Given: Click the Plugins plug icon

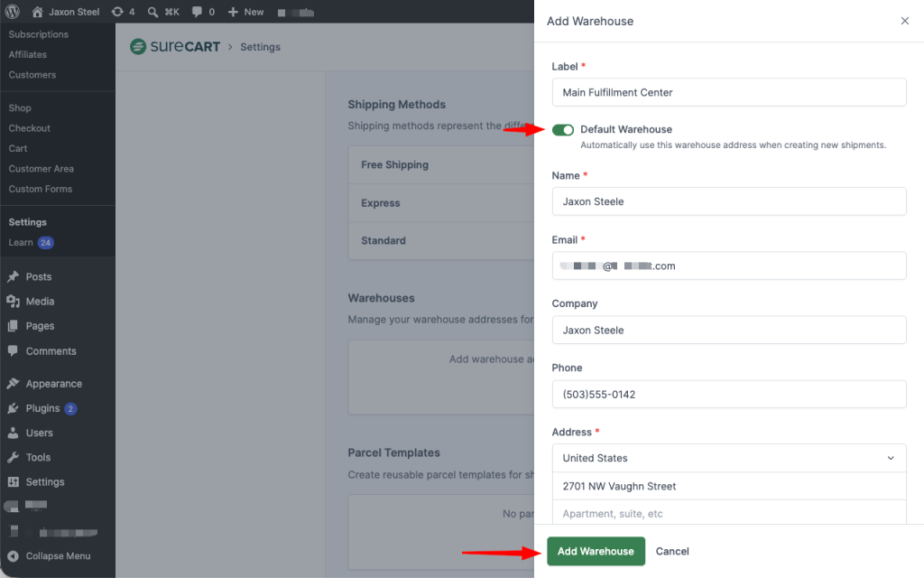Looking at the screenshot, I should coord(13,408).
